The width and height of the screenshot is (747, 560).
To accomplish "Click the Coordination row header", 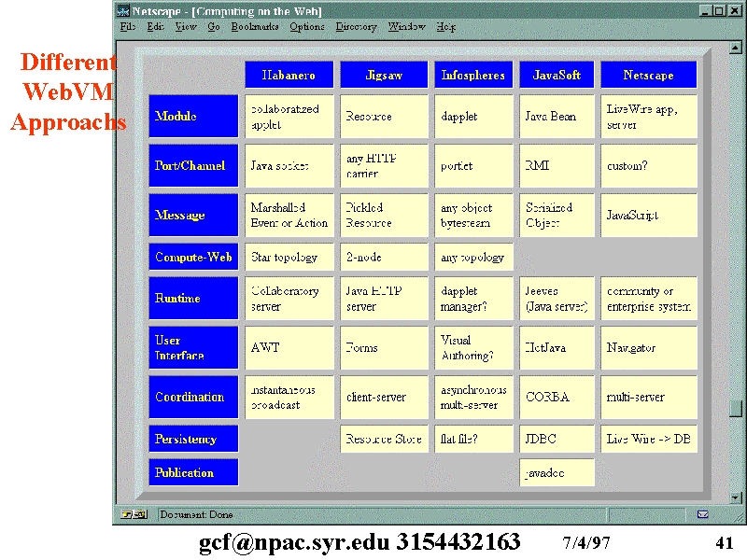I will [x=193, y=398].
